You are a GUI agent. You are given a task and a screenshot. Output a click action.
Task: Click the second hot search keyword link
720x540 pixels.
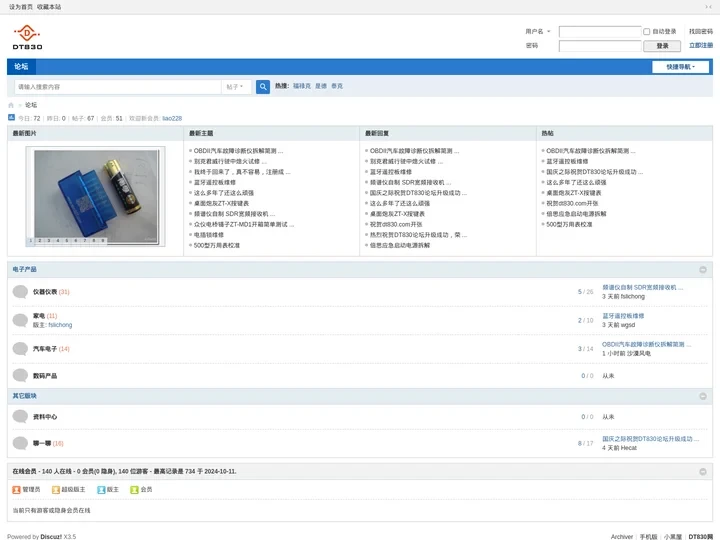[321, 86]
